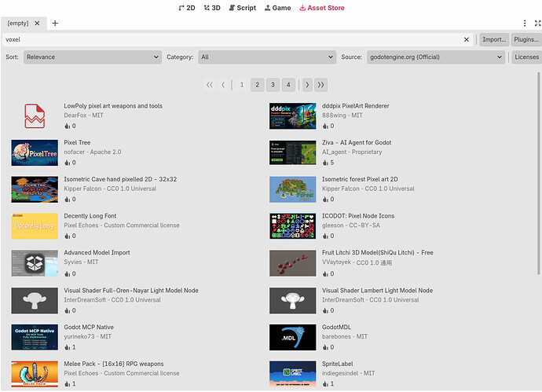Go to results page 4
The height and width of the screenshot is (392, 542).
click(x=288, y=85)
